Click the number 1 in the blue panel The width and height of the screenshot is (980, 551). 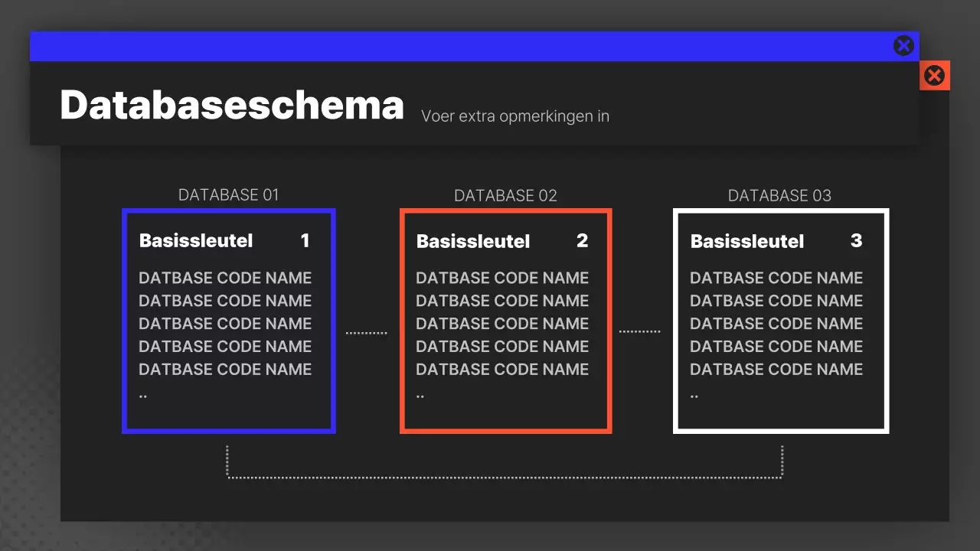click(x=305, y=240)
